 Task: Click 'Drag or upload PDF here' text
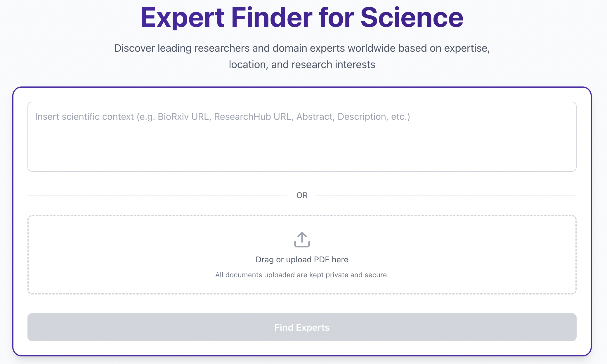(302, 259)
